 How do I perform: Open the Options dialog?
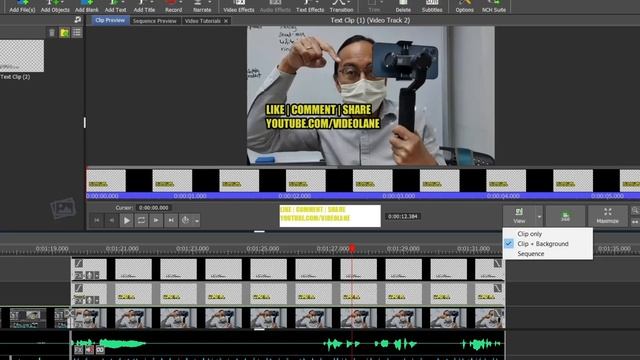coord(464,7)
